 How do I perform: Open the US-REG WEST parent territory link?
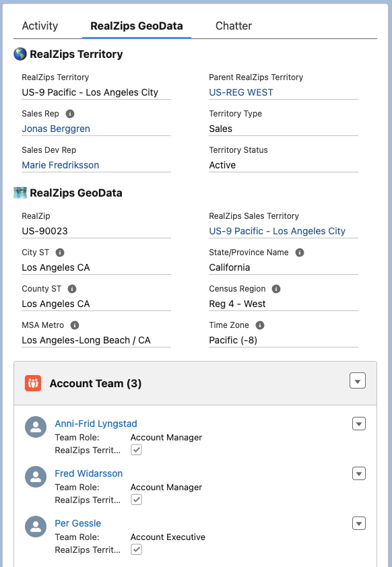tap(241, 92)
